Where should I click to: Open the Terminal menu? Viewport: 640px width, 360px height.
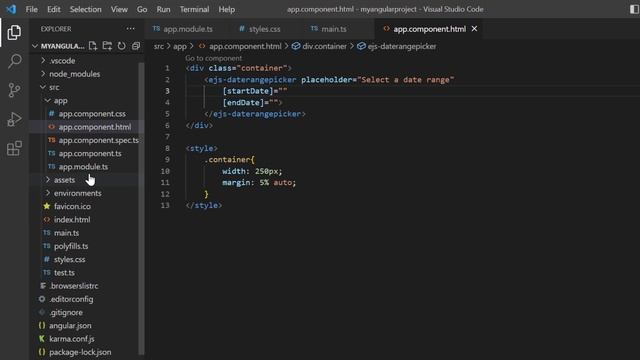click(194, 9)
